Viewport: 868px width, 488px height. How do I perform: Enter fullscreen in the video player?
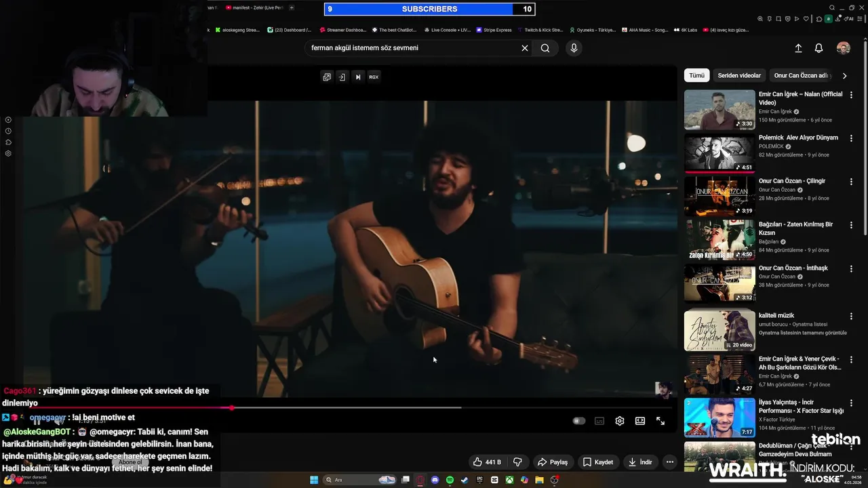660,421
